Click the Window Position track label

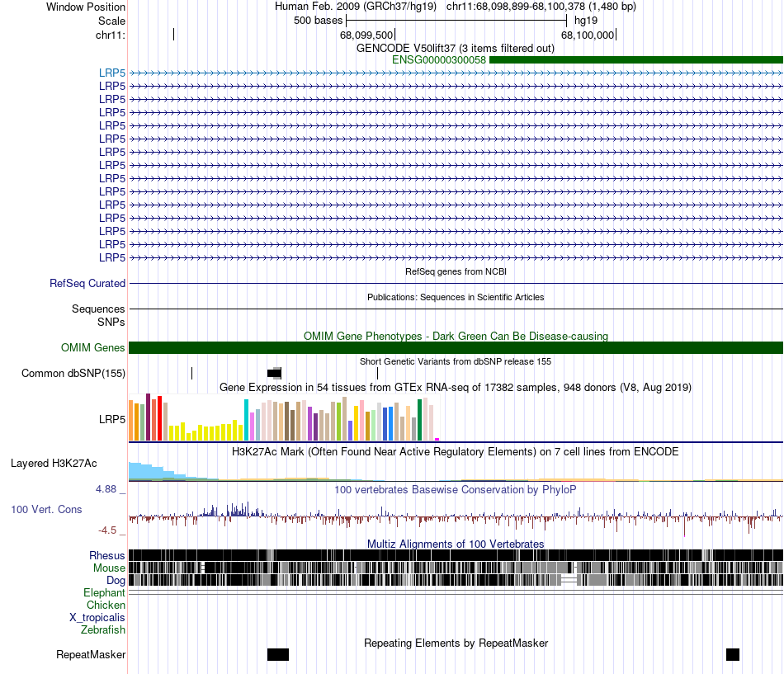click(x=86, y=7)
